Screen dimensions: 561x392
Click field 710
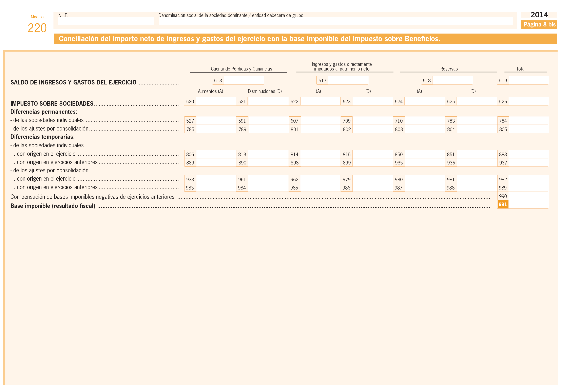pyautogui.click(x=425, y=121)
